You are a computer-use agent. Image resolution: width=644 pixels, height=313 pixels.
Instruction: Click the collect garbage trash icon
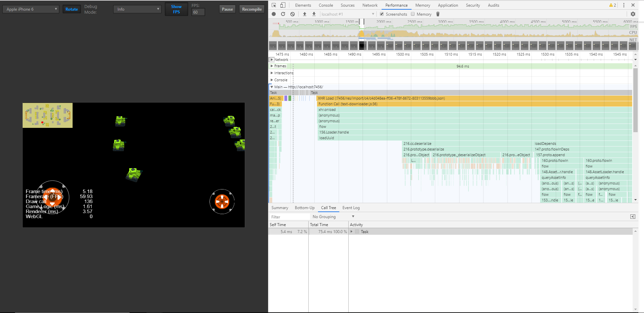438,14
